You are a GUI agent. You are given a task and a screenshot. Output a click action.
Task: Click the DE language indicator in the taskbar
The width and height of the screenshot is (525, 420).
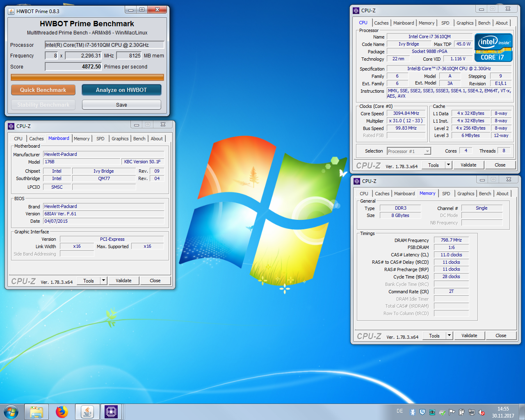coord(400,411)
